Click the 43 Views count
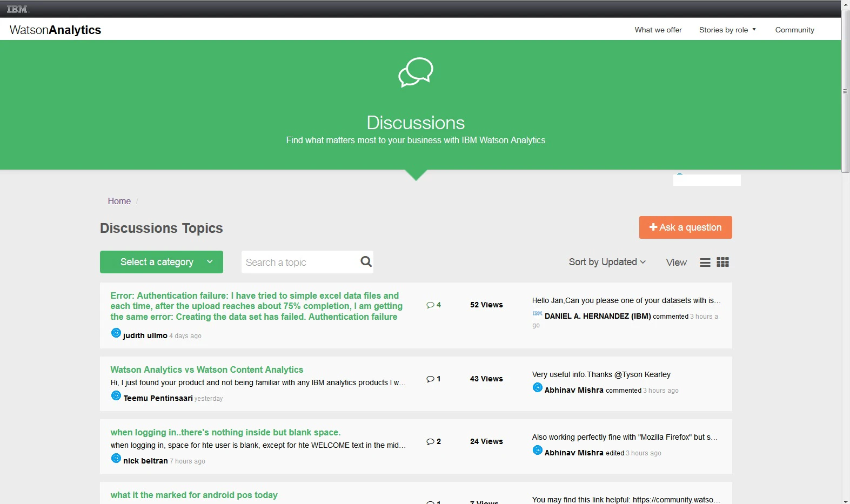 [x=486, y=379]
